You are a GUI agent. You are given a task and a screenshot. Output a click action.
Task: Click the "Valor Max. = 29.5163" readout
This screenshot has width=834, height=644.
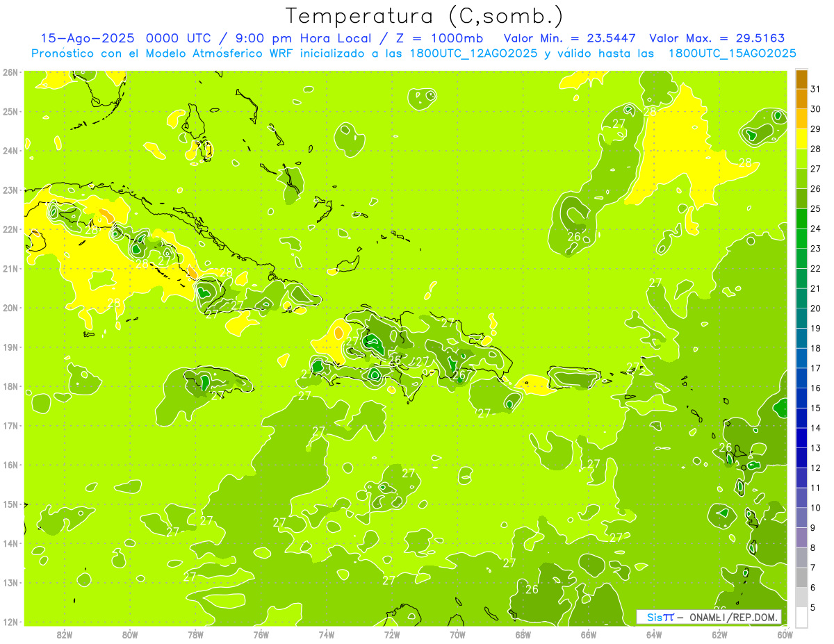point(717,38)
